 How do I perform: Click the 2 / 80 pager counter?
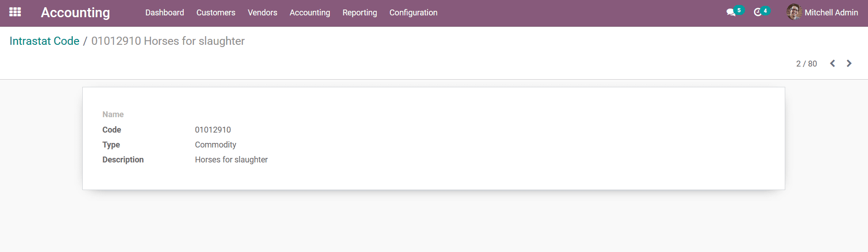click(806, 64)
